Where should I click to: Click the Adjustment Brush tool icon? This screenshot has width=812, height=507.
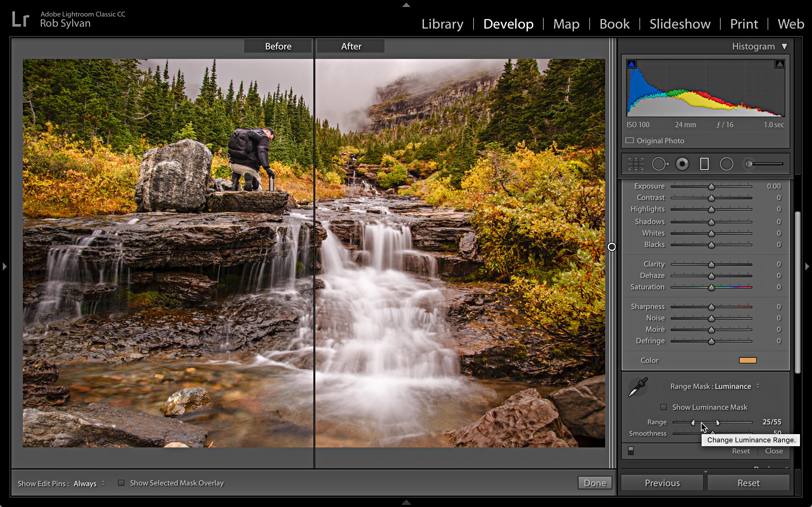[x=750, y=164]
